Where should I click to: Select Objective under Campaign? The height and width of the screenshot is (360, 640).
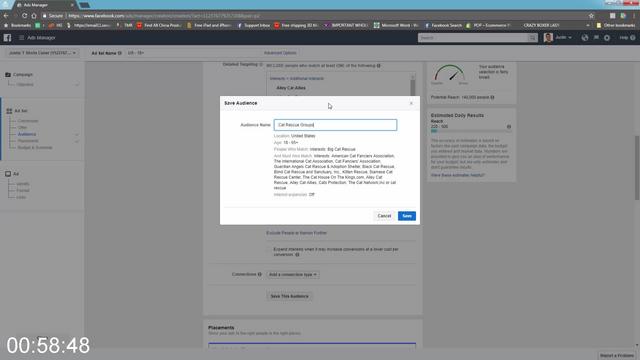coord(25,84)
